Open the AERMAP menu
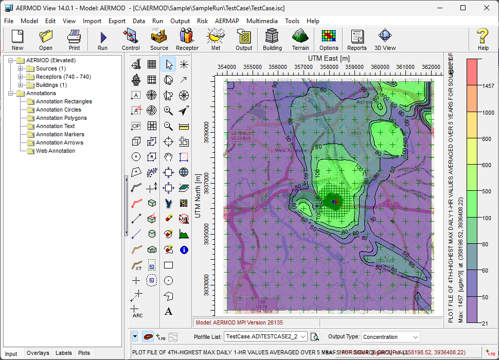This screenshot has width=499, height=360. pyautogui.click(x=227, y=21)
